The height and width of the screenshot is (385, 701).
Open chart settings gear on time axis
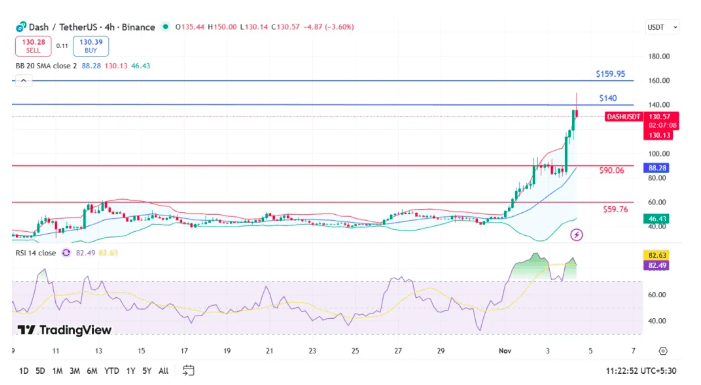click(663, 351)
